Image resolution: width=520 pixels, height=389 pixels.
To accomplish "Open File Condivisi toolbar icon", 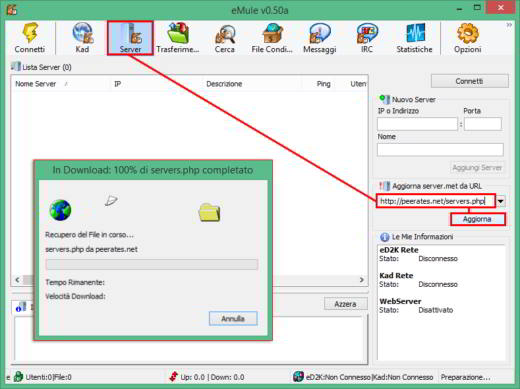I will tap(272, 33).
